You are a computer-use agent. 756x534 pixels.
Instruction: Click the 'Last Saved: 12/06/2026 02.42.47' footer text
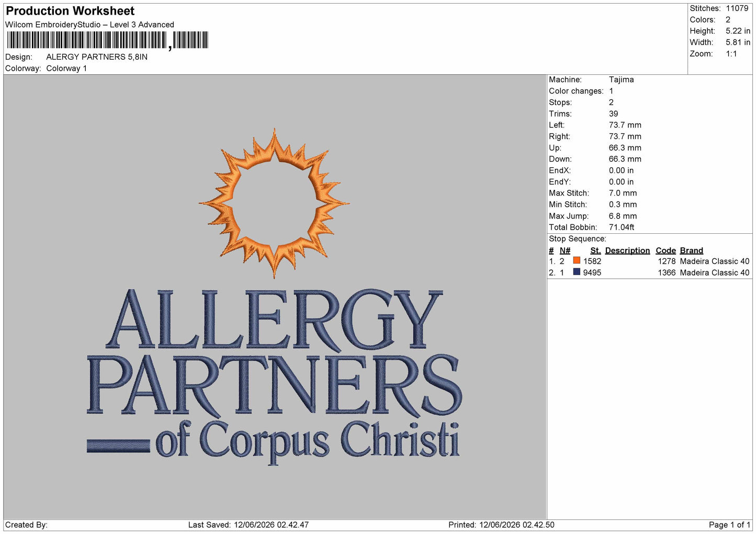click(249, 525)
